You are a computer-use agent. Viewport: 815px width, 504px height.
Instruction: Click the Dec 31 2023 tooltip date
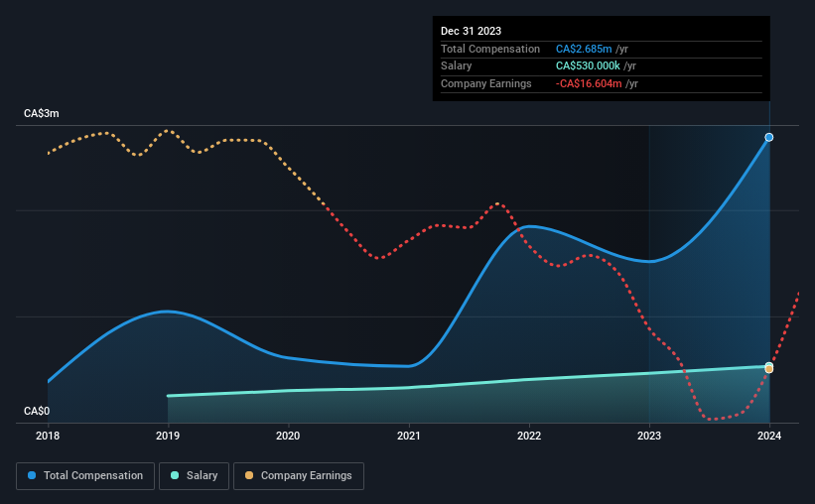pyautogui.click(x=471, y=31)
